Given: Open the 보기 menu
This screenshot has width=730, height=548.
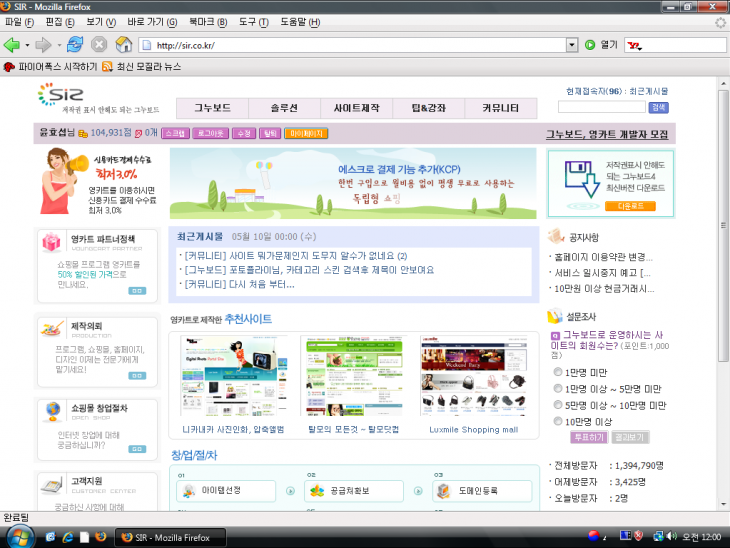Looking at the screenshot, I should pos(101,22).
